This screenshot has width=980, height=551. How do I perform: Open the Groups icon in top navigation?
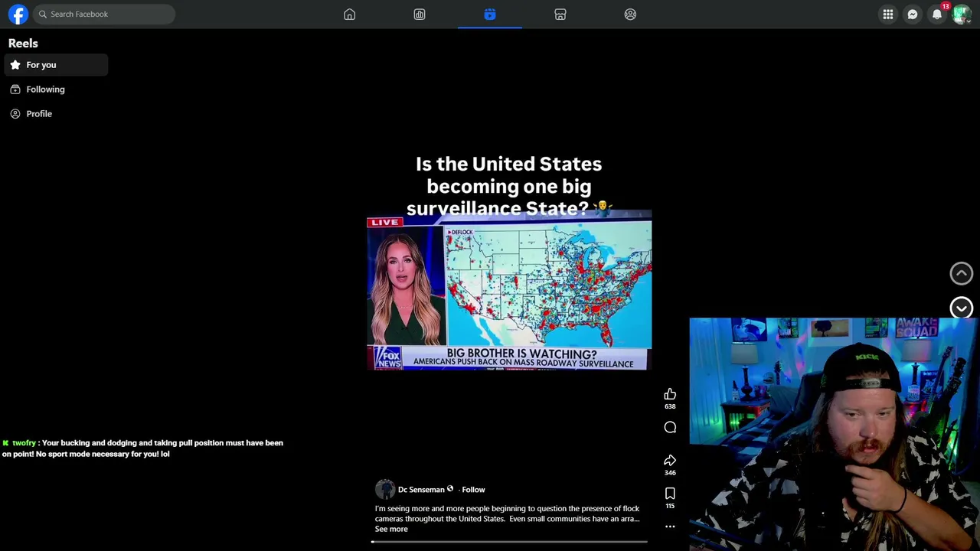pos(630,14)
